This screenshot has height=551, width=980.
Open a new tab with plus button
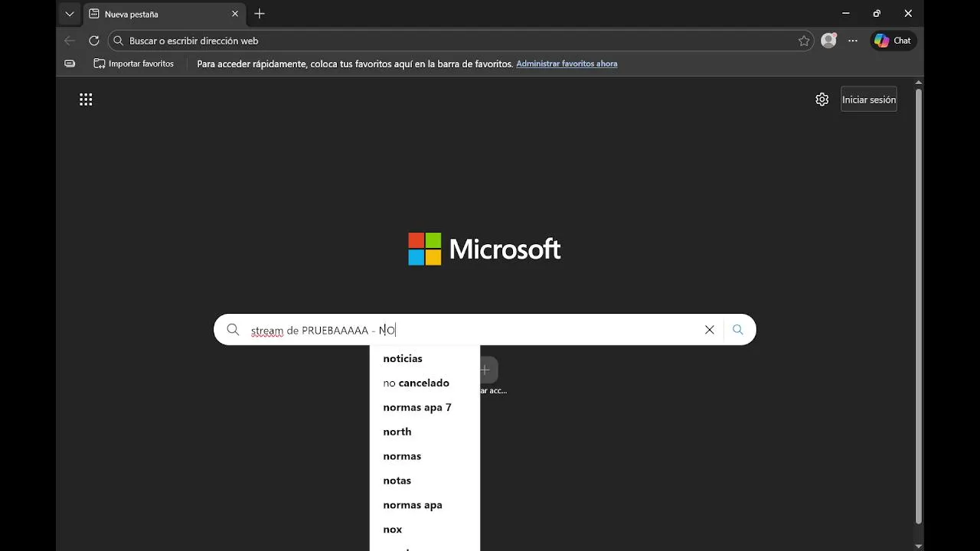pyautogui.click(x=260, y=14)
